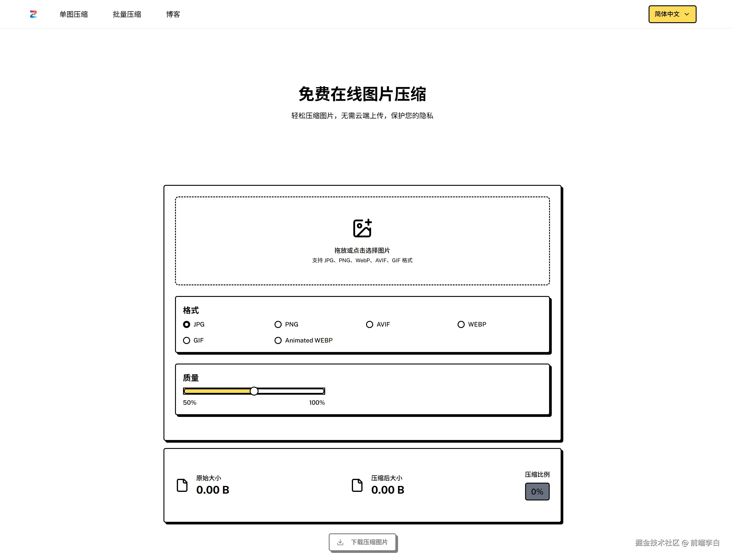The height and width of the screenshot is (560, 733).
Task: Click the download arrow icon
Action: coord(340,542)
